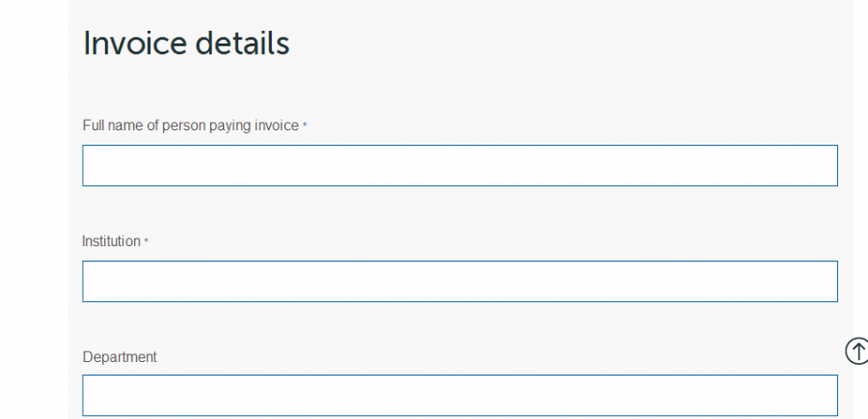Viewport: 868px width, 419px height.
Task: Click into the Institution text box
Action: [x=459, y=281]
